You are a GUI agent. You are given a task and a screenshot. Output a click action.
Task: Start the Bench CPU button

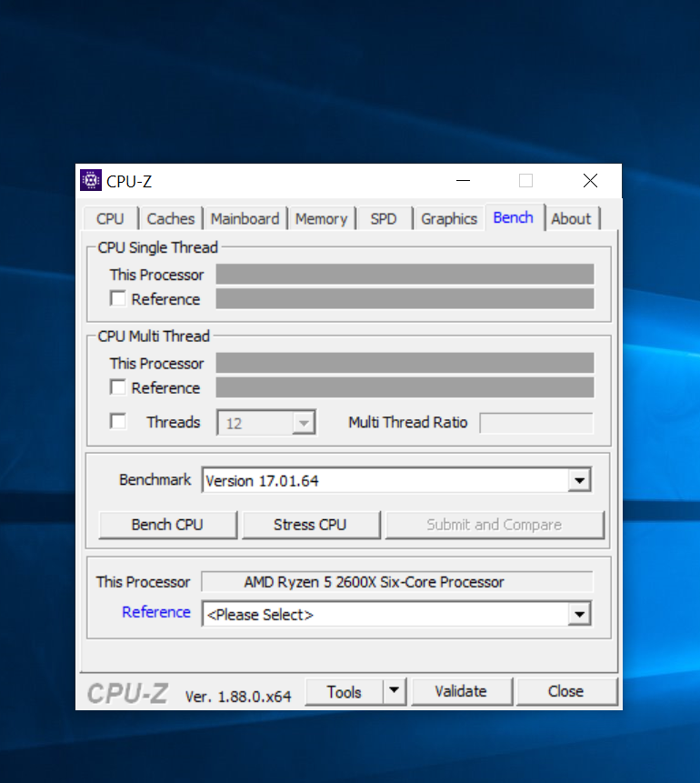pyautogui.click(x=168, y=525)
